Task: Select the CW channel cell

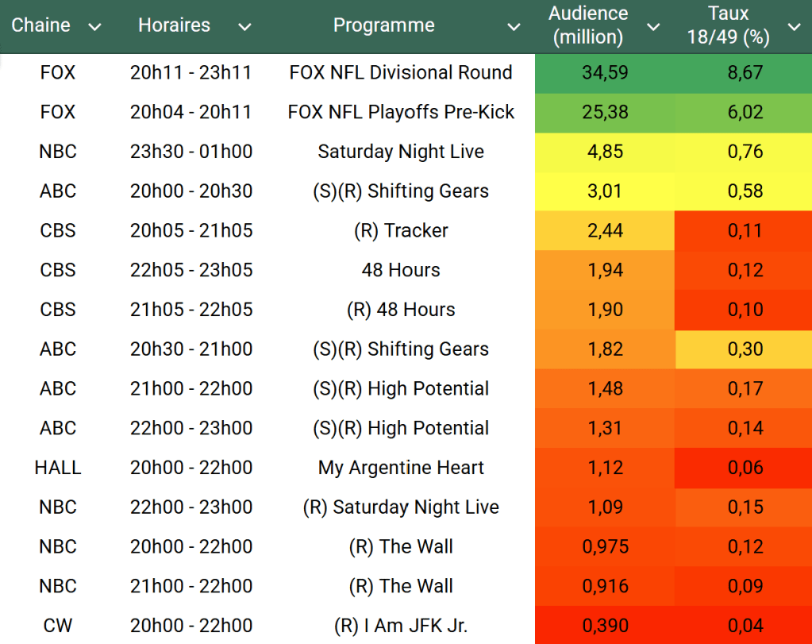Action: (58, 626)
